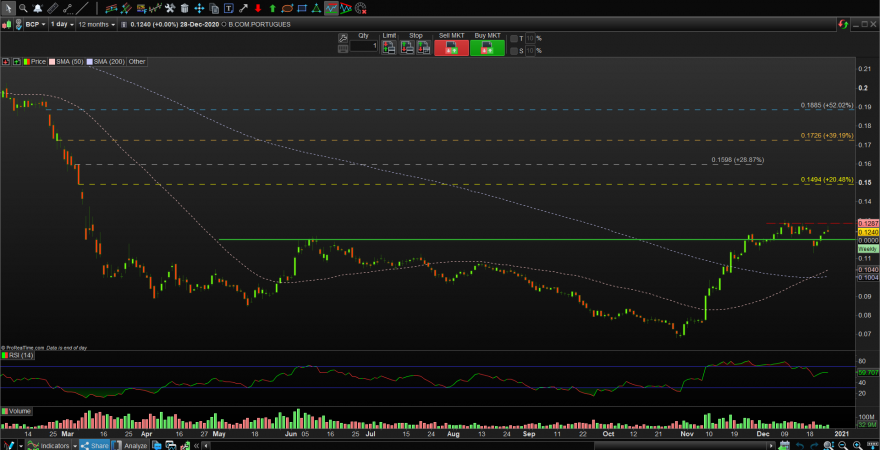Open the Other legend tab
This screenshot has height=450, width=880.
click(x=136, y=62)
